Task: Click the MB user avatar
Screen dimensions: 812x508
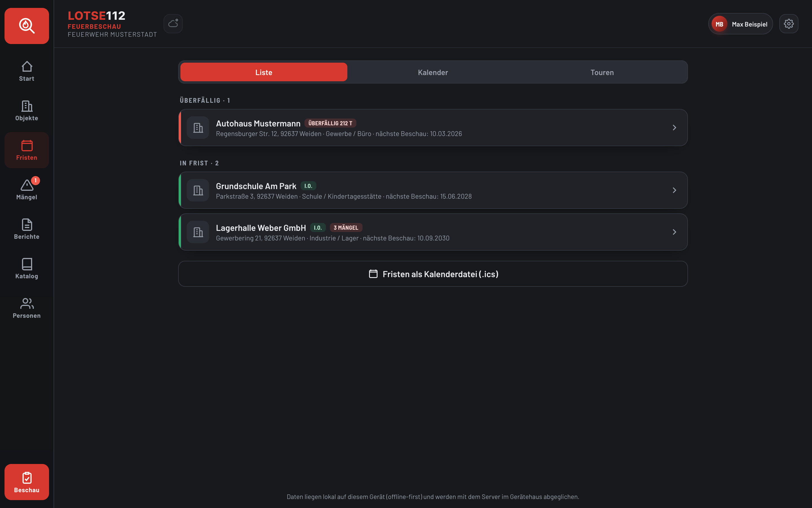Action: [x=720, y=24]
